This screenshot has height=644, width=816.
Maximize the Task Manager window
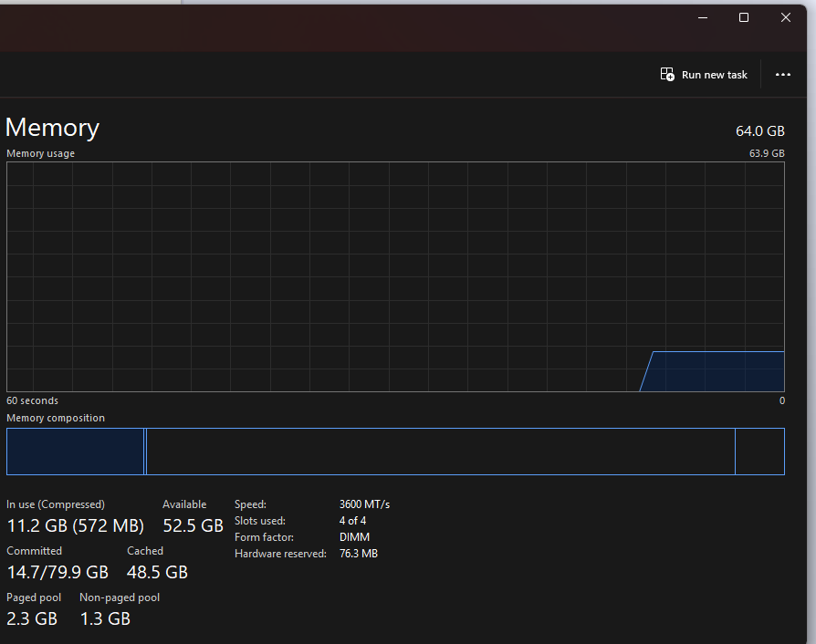coord(744,17)
